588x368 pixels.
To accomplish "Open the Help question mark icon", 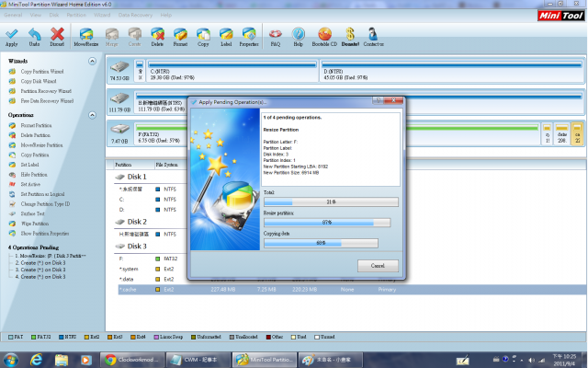I will point(298,34).
